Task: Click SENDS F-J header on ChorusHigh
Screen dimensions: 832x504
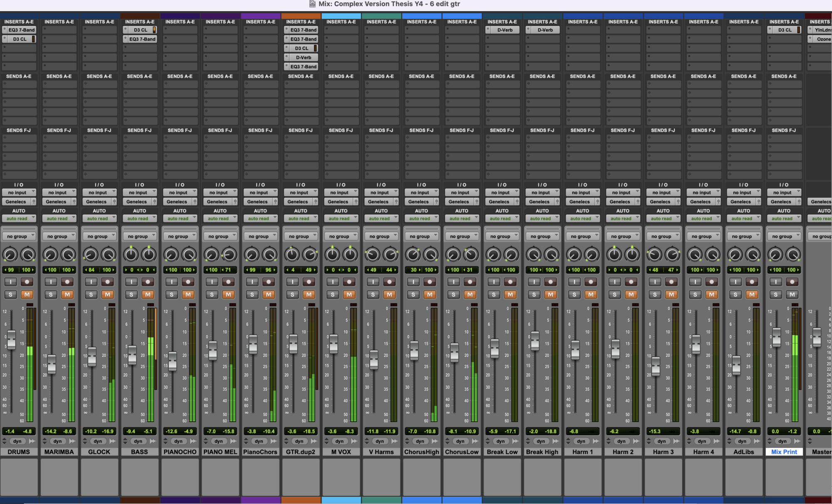Action: [x=421, y=130]
